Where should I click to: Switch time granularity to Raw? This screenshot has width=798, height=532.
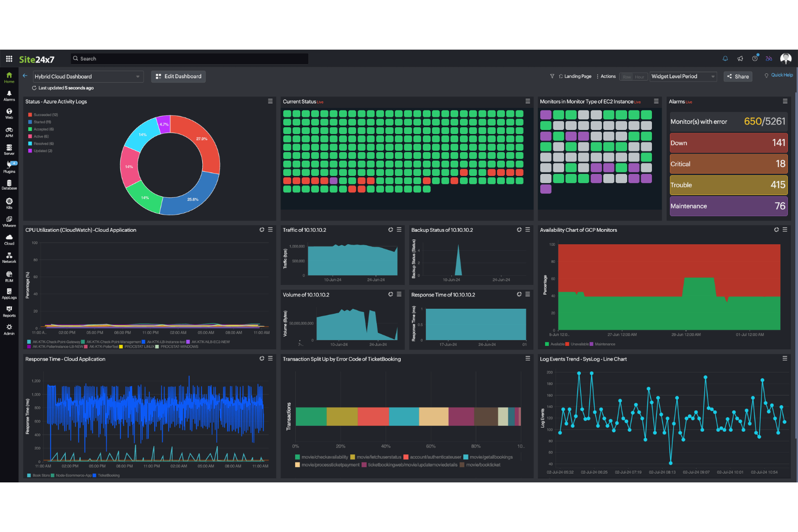coord(627,77)
